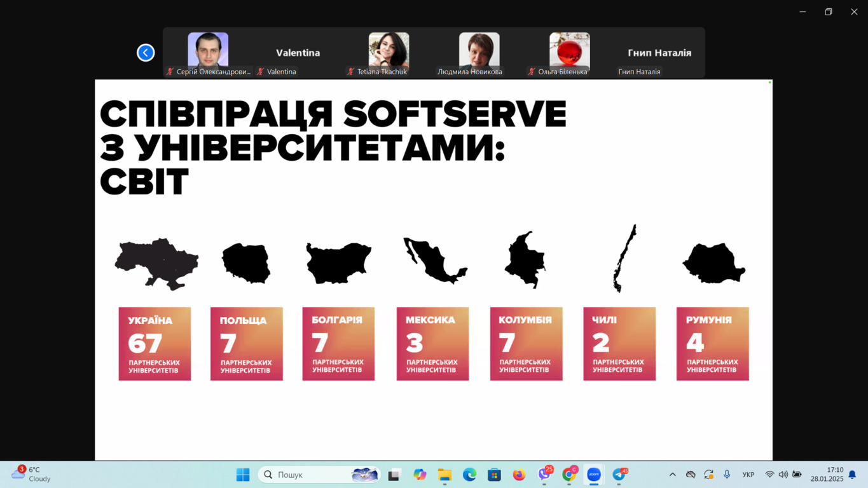Image resolution: width=868 pixels, height=488 pixels.
Task: Open Firefox from the taskbar
Action: pos(519,475)
